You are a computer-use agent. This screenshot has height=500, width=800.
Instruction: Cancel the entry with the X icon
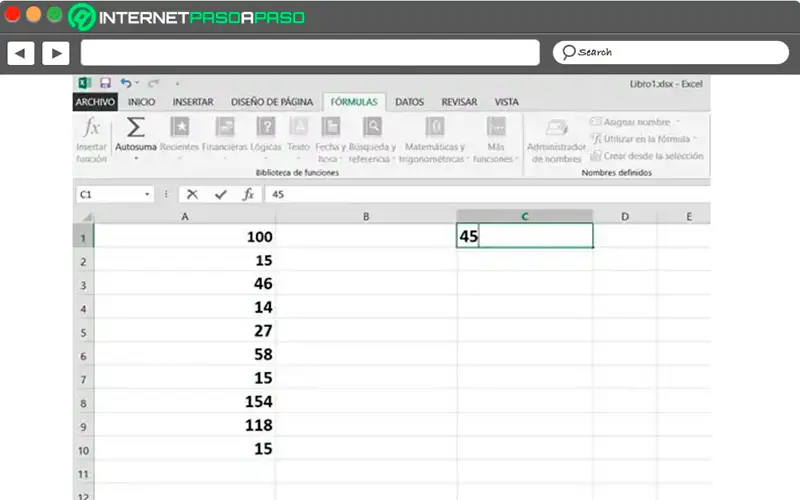click(192, 194)
